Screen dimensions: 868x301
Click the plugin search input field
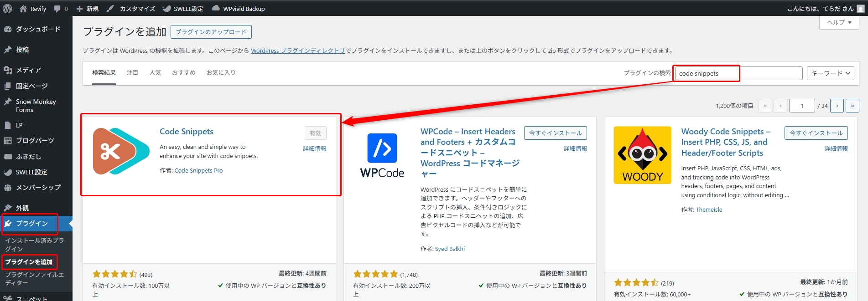pyautogui.click(x=738, y=73)
